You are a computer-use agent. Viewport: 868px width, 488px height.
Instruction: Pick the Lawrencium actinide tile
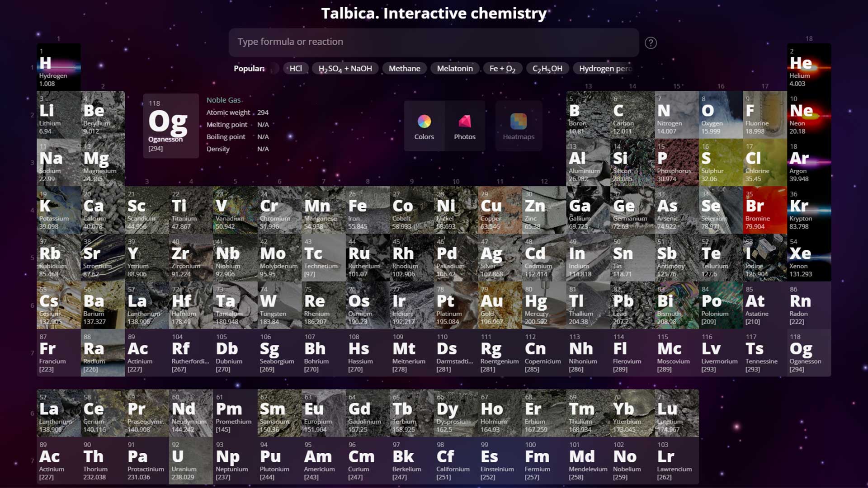tap(677, 461)
